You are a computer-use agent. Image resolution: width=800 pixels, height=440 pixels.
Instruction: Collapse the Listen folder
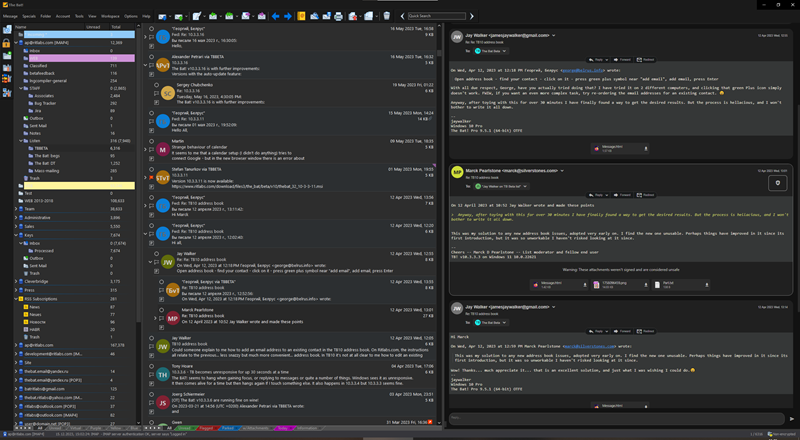point(21,141)
